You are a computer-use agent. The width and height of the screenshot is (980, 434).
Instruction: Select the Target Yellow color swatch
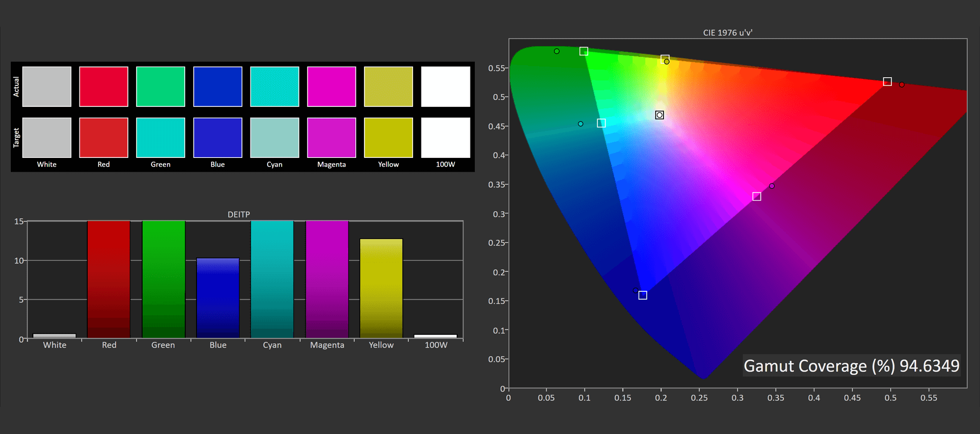[x=388, y=138]
